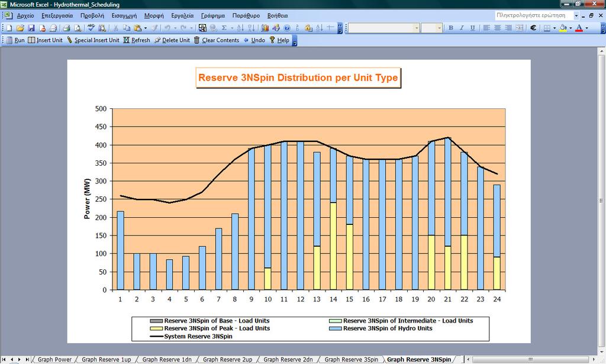Save the workbook with the floppy icon
The width and height of the screenshot is (606, 364).
31,28
